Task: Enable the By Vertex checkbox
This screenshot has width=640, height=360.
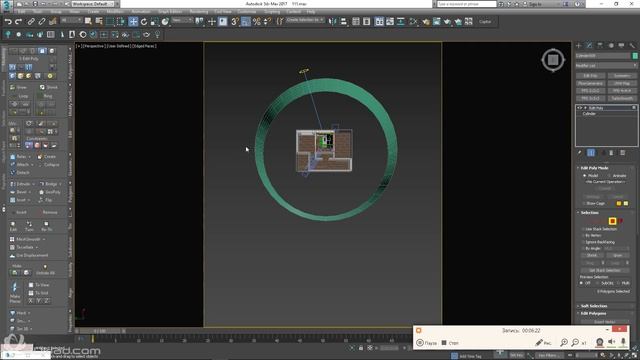Action: click(x=583, y=236)
